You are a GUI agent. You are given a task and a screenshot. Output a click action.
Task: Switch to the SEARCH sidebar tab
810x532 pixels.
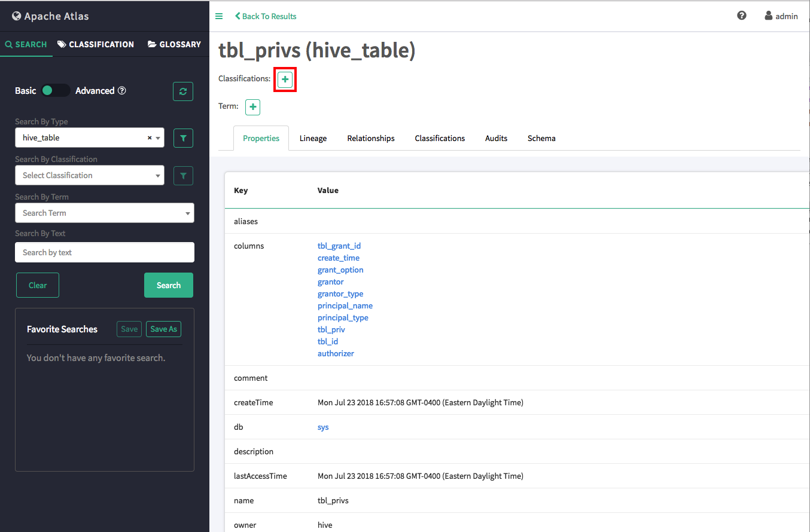pos(26,44)
